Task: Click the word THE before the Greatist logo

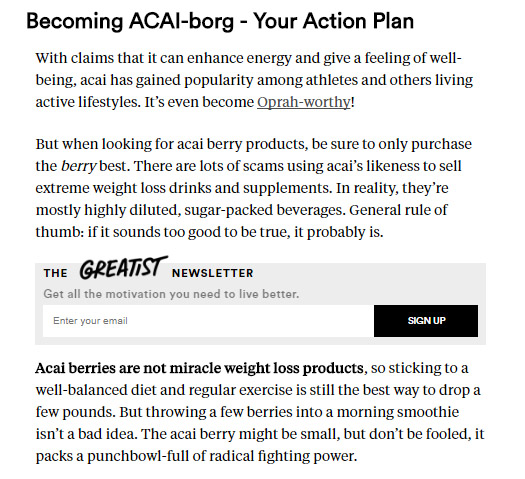Action: (56, 273)
